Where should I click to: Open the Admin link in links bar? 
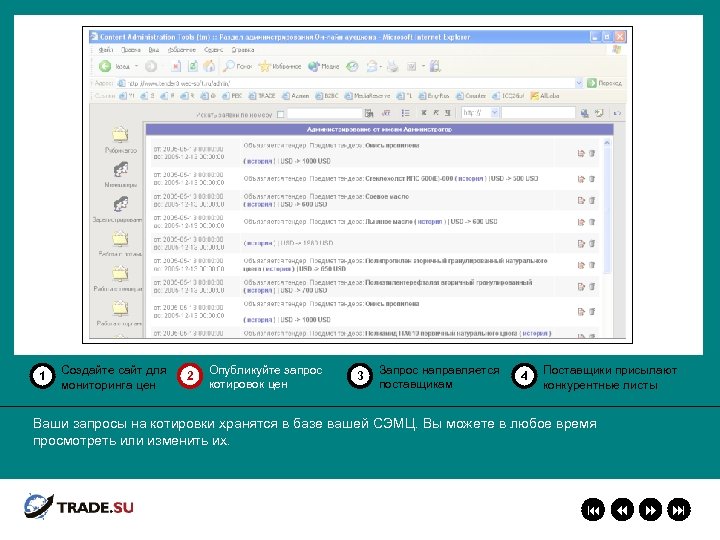click(x=296, y=96)
